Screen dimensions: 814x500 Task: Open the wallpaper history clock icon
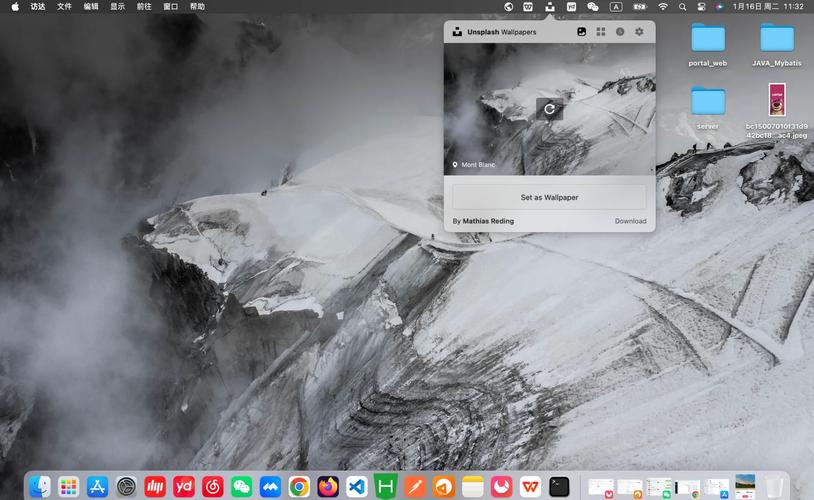[x=620, y=32]
